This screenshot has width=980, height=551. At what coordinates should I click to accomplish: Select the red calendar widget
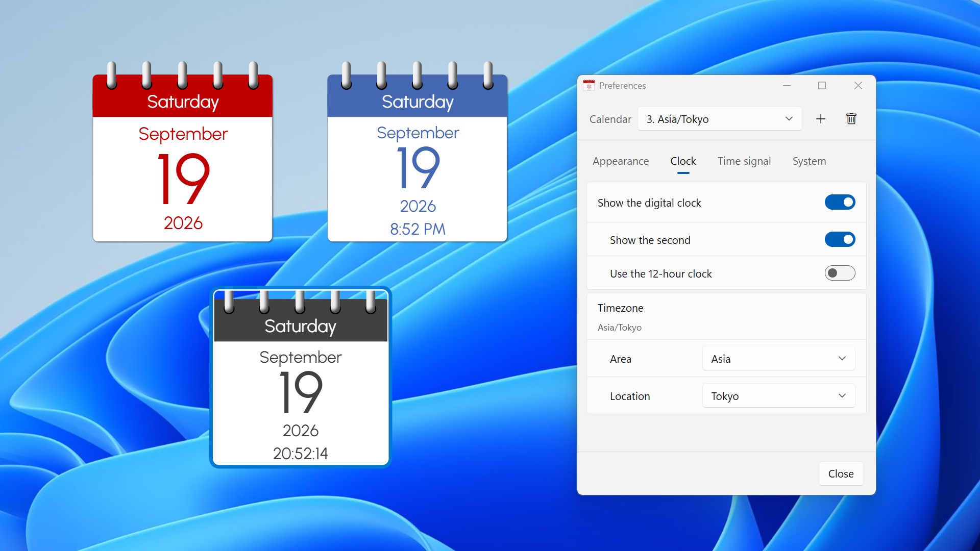click(183, 152)
